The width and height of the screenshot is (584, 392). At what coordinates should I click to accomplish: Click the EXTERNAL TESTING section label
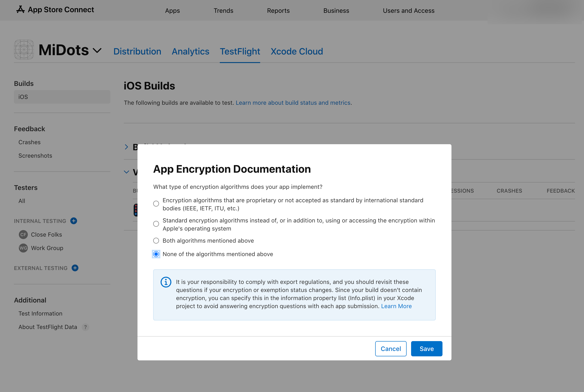pyautogui.click(x=41, y=268)
